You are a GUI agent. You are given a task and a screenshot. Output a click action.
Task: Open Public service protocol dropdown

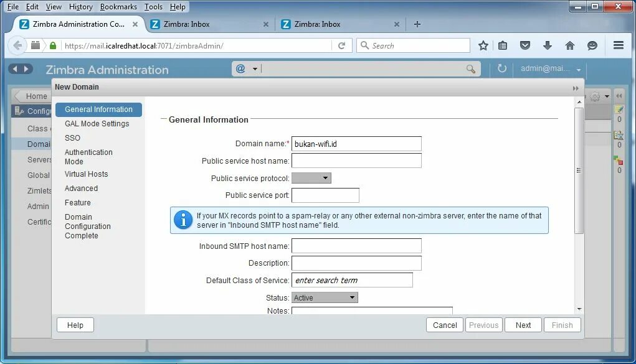tap(311, 178)
